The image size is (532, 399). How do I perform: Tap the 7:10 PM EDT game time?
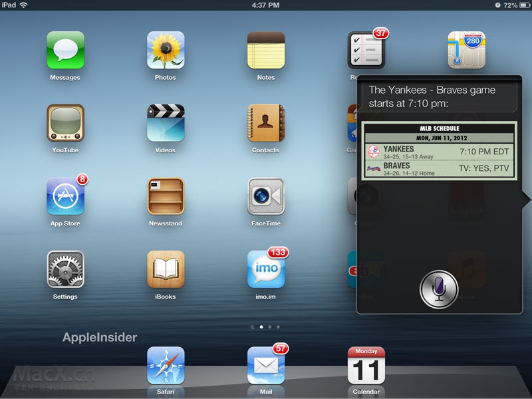click(484, 152)
